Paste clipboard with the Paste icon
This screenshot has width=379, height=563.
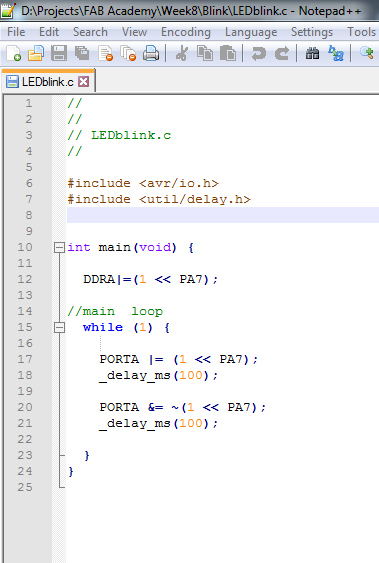(x=228, y=53)
